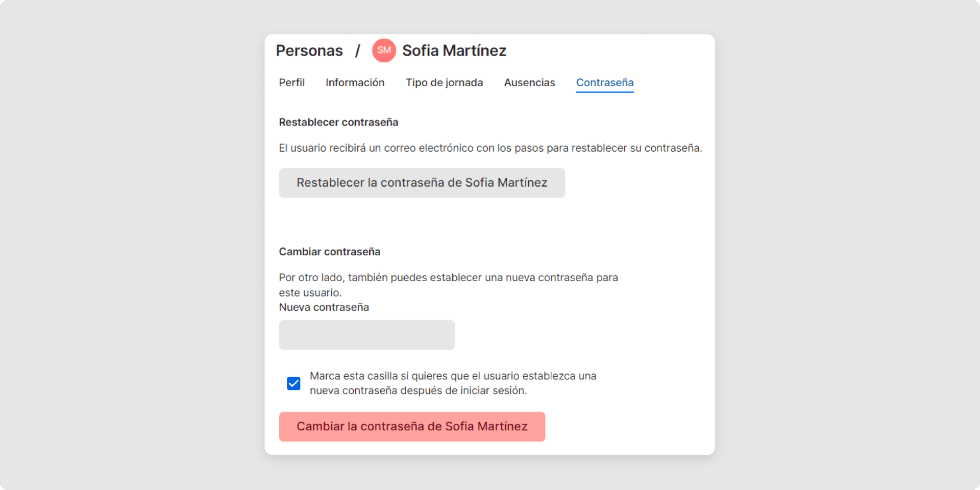Select the Tipo de jornada tab
The height and width of the screenshot is (490, 980).
pos(444,82)
